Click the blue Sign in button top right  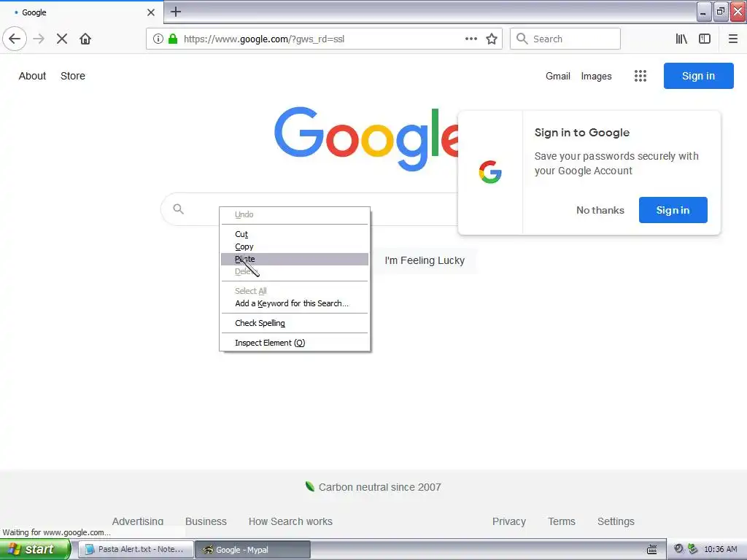point(698,76)
